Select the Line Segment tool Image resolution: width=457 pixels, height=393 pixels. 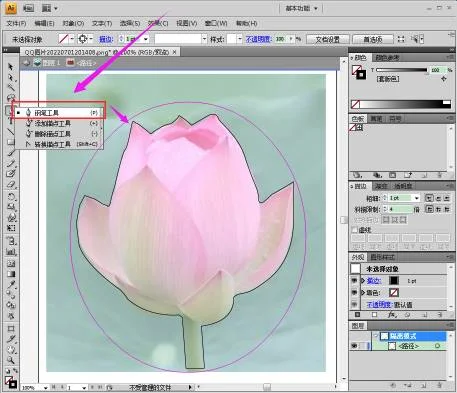[x=11, y=131]
